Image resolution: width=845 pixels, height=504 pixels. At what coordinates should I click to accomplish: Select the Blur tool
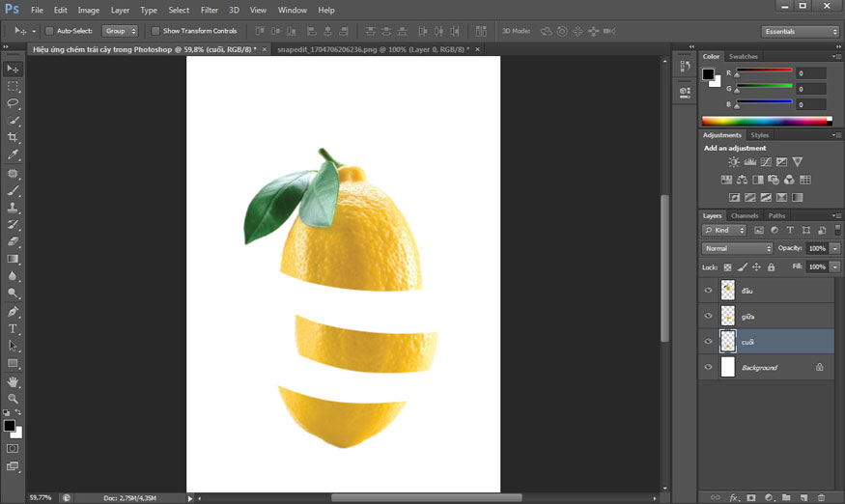[x=13, y=276]
